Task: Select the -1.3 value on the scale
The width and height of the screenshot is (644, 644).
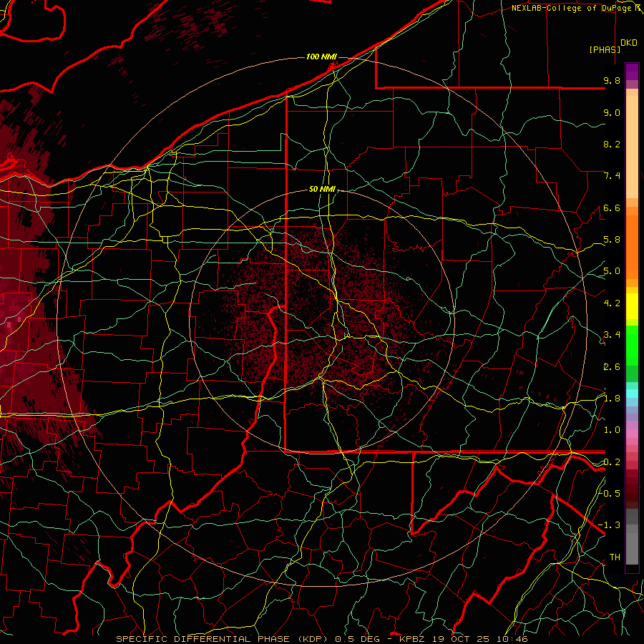Action: click(x=610, y=525)
